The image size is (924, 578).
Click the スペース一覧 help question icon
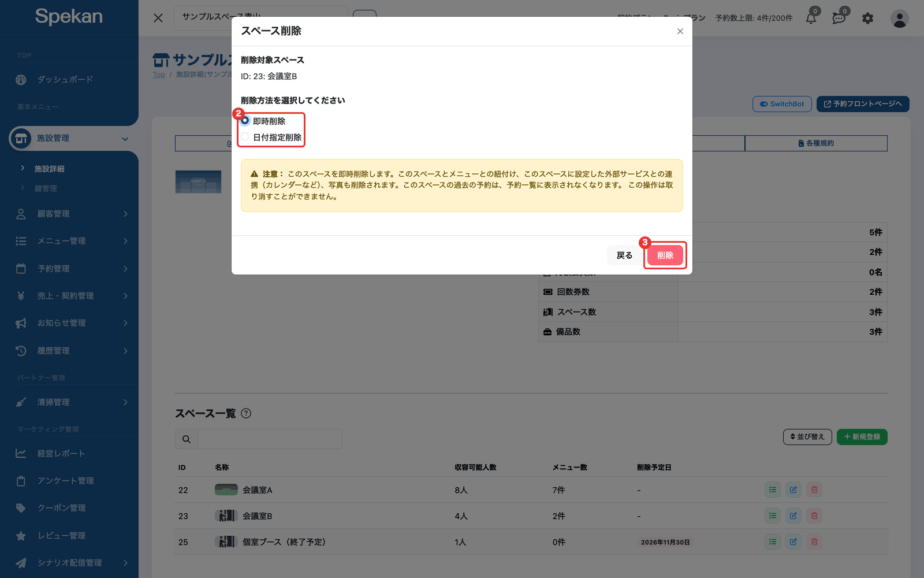point(246,413)
